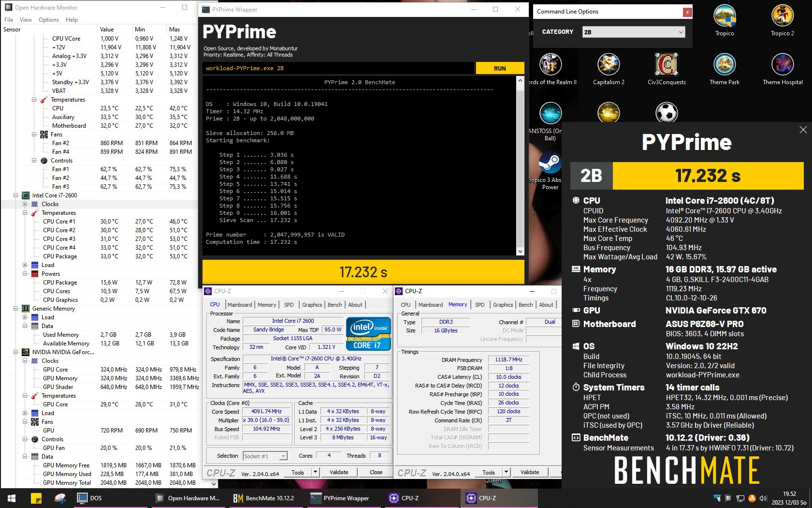This screenshot has height=508, width=812.
Task: Open the Tropico desktop shortcut
Action: pos(725,20)
